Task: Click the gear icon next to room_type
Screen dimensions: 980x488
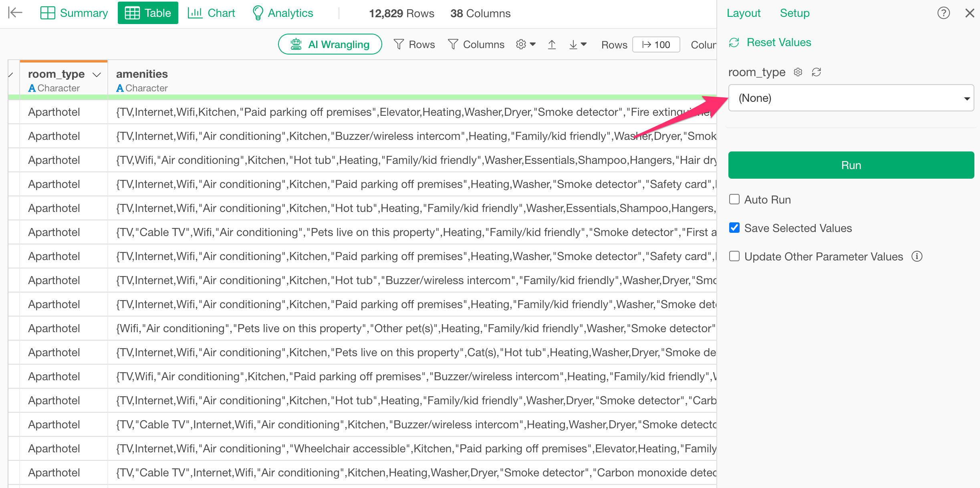Action: click(x=798, y=72)
